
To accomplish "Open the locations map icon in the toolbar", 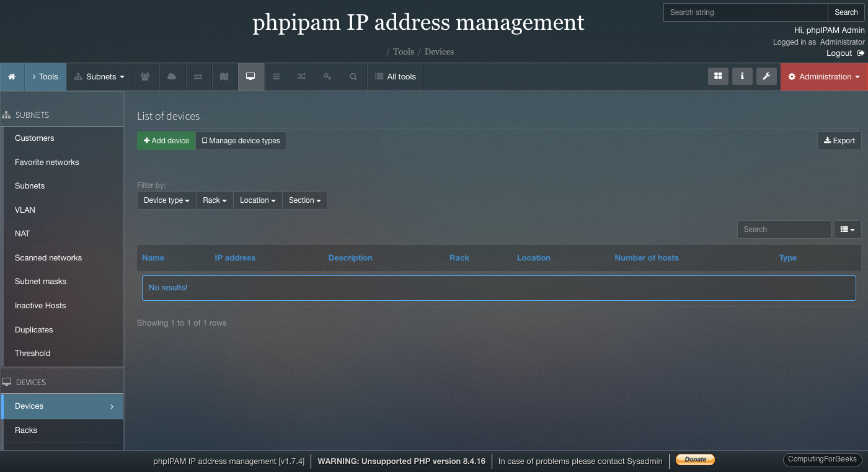I will click(x=224, y=76).
